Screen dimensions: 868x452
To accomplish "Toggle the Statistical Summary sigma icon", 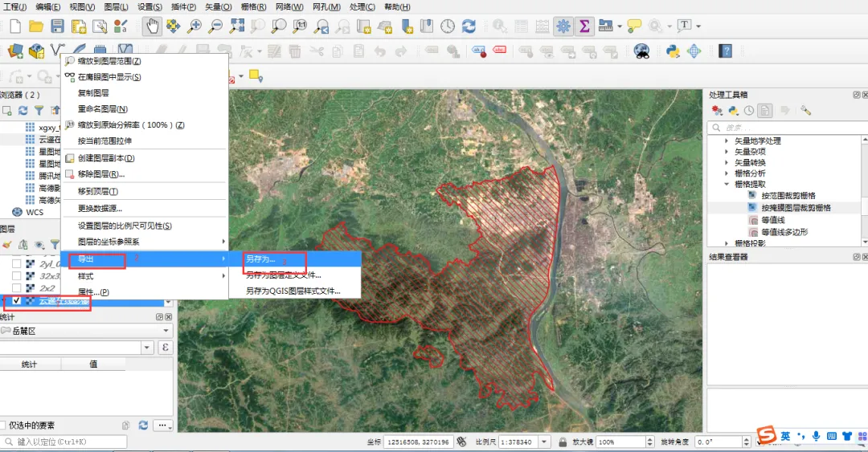I will point(584,26).
